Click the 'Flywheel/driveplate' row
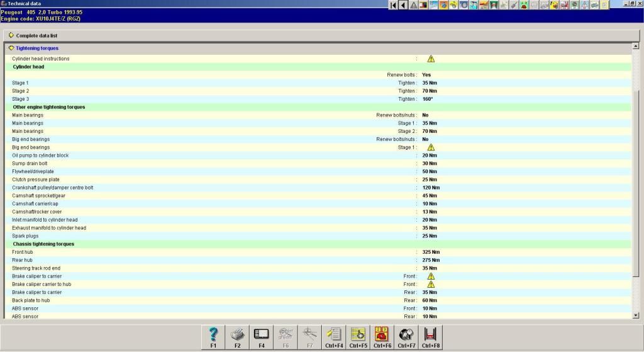 318,171
